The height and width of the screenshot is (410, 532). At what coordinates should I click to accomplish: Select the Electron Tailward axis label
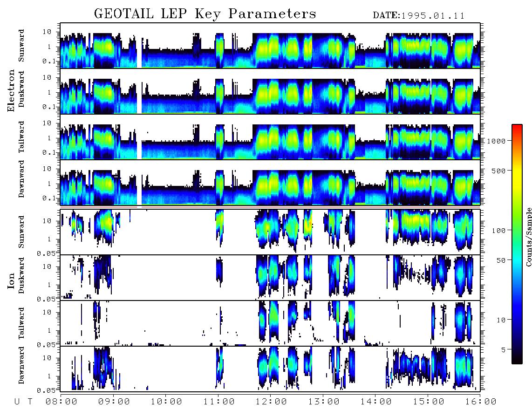tap(21, 137)
